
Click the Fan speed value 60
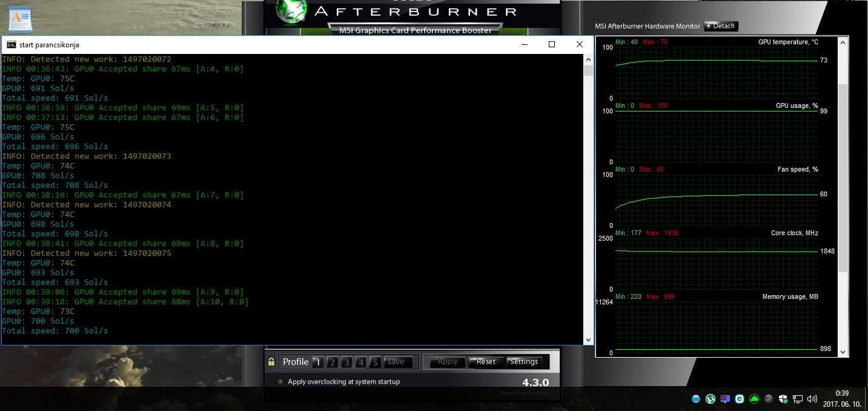(x=824, y=195)
